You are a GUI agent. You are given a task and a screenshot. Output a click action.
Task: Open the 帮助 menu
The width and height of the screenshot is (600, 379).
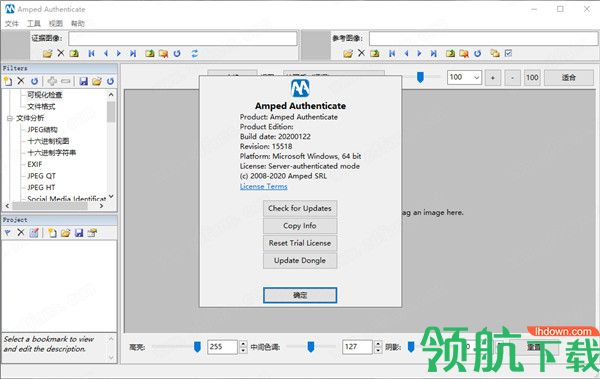pos(78,24)
